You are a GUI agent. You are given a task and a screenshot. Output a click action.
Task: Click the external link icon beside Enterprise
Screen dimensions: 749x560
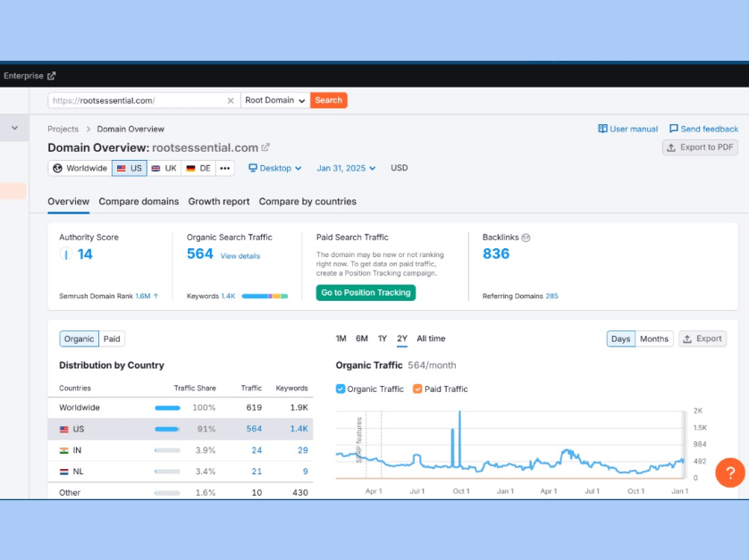52,76
